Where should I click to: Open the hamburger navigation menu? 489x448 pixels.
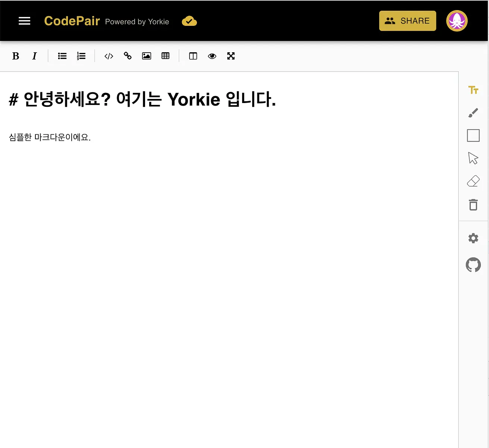25,21
